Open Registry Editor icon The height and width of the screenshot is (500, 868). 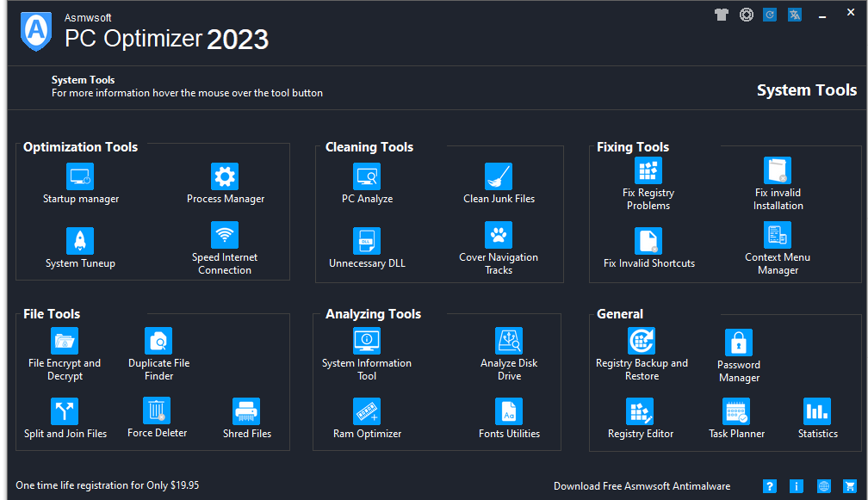coord(640,411)
